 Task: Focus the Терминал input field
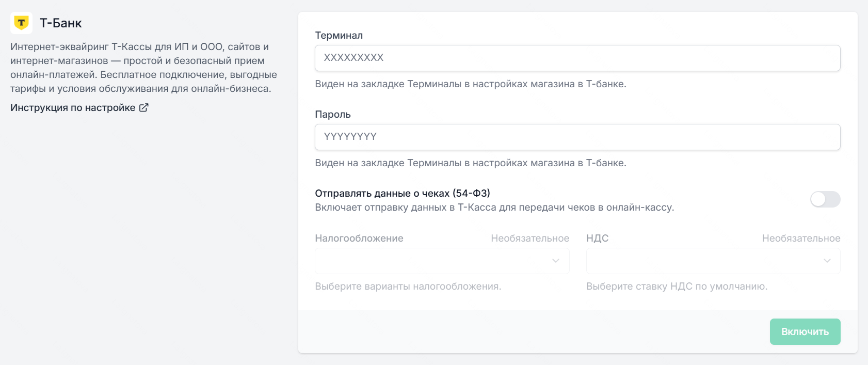(x=577, y=58)
